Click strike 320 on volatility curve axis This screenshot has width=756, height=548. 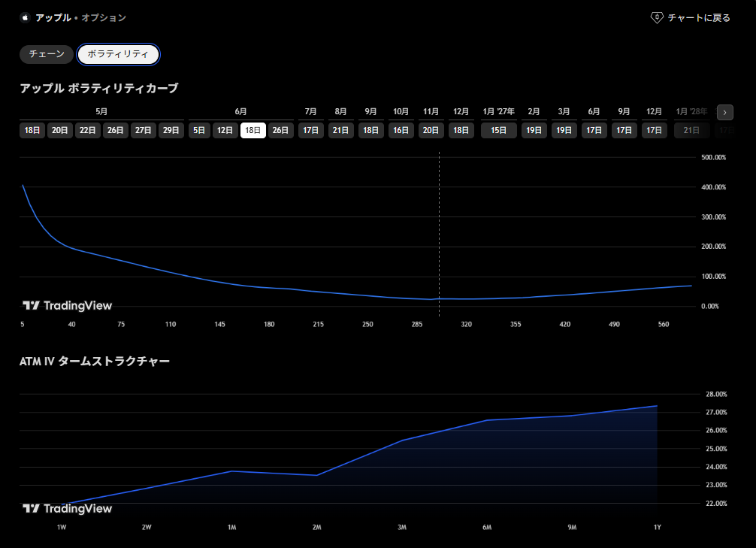466,324
